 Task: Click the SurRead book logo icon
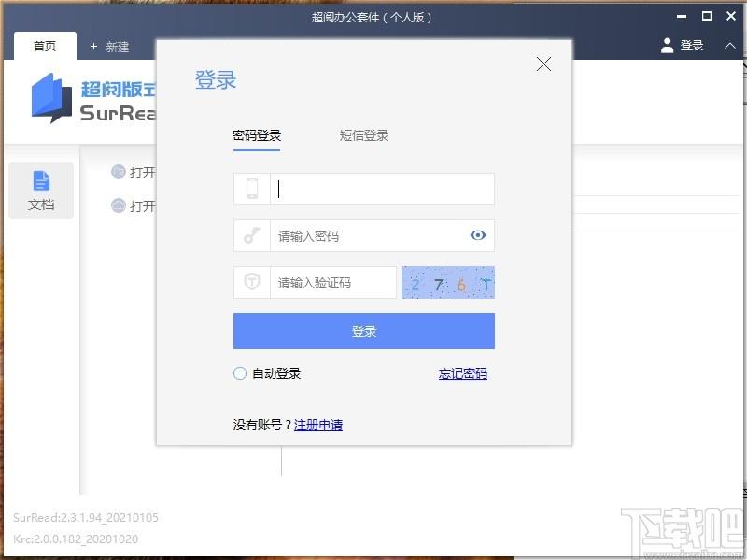(51, 98)
